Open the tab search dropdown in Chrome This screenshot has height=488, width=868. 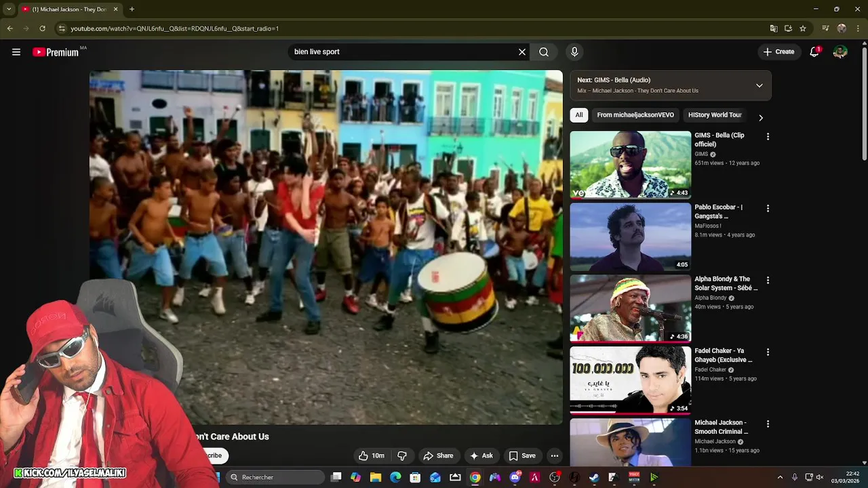point(9,9)
